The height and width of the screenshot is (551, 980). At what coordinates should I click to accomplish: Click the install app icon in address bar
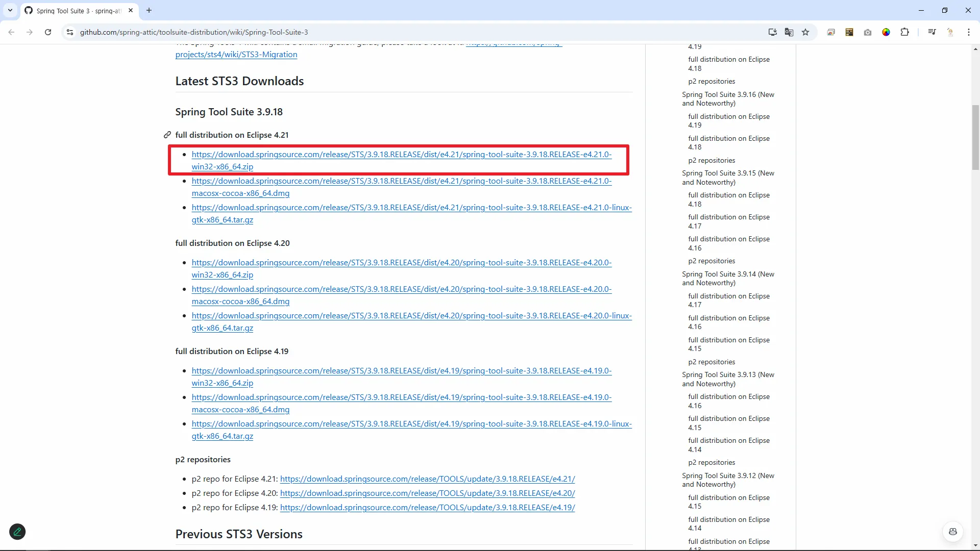(772, 32)
